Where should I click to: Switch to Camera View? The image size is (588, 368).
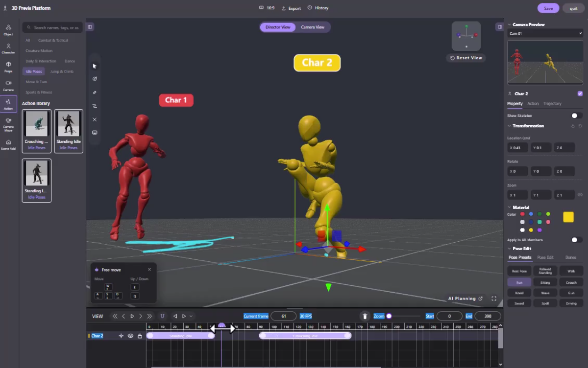coord(313,27)
